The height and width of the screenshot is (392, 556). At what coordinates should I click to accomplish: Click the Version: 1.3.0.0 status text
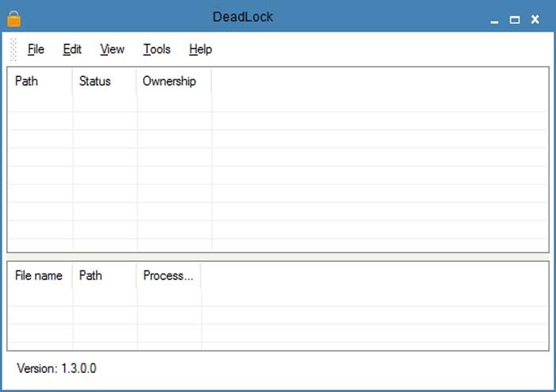pyautogui.click(x=56, y=368)
